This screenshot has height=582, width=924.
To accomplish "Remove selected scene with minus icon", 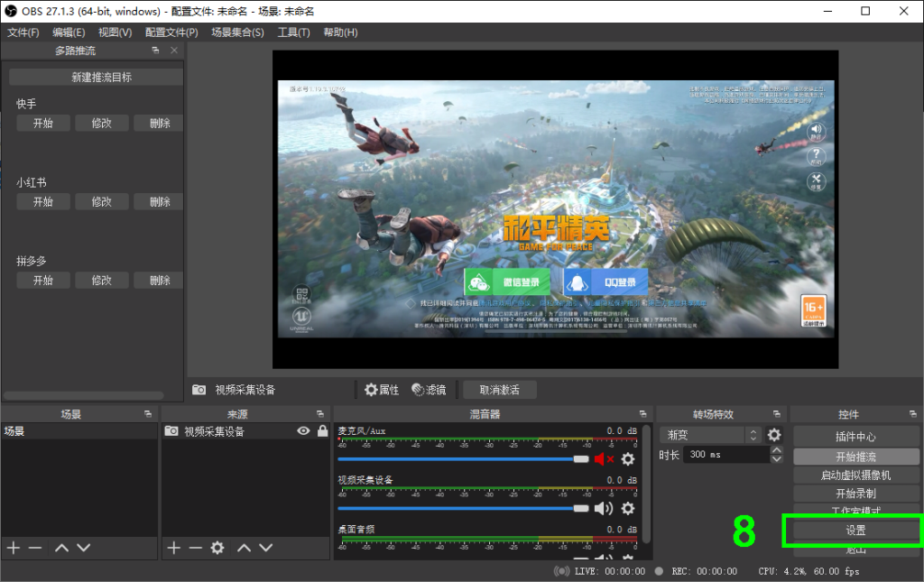I will (x=35, y=548).
